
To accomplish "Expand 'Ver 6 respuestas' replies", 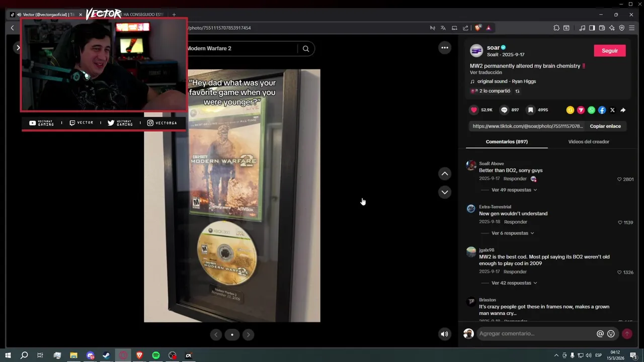I will [x=513, y=233].
